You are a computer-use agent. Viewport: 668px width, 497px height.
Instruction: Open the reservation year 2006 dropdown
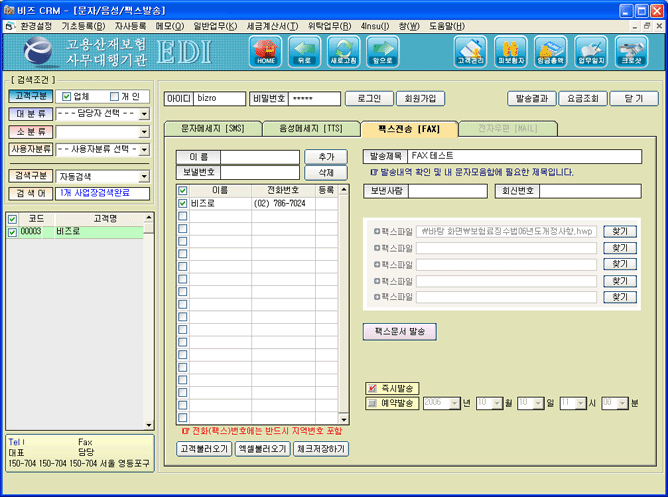click(455, 403)
